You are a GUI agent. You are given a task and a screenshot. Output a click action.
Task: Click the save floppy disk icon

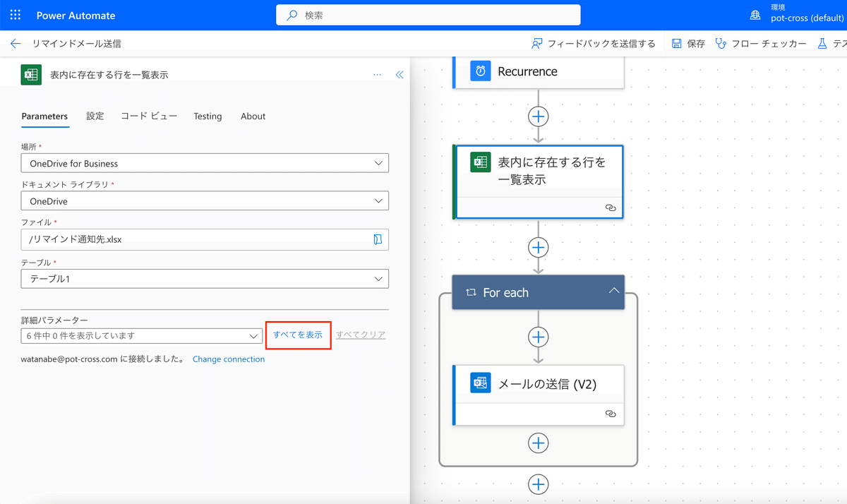[677, 43]
